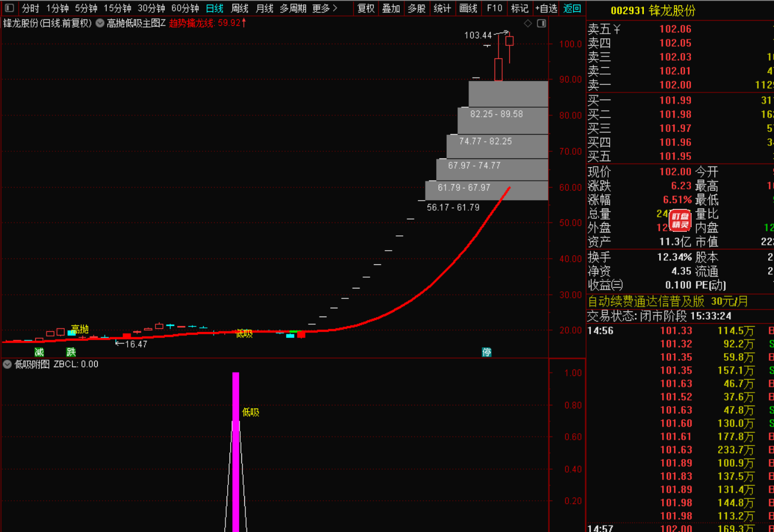Add stock via +自选 button

tap(546, 8)
